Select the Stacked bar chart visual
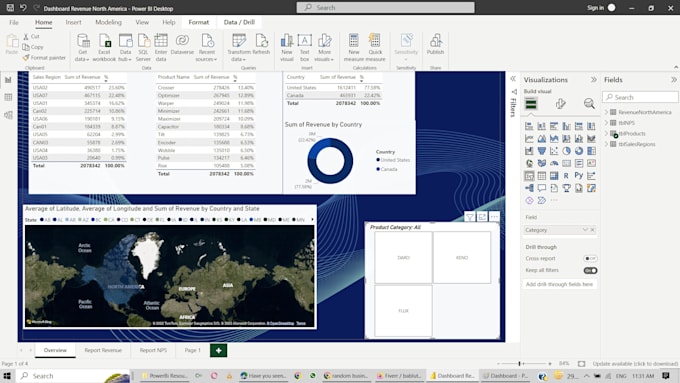Viewport: 680px width, 383px height. tap(529, 126)
